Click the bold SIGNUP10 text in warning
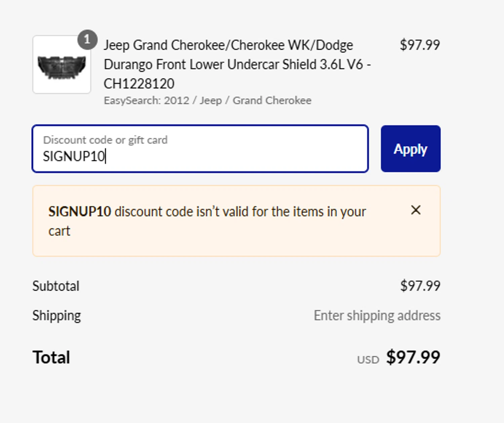This screenshot has height=423, width=504. pos(80,212)
